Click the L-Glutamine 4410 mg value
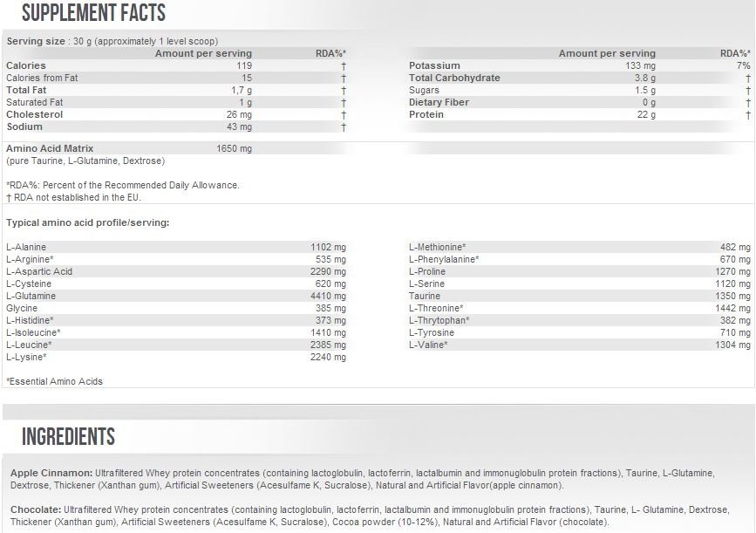Image resolution: width=756 pixels, height=533 pixels. pos(328,297)
